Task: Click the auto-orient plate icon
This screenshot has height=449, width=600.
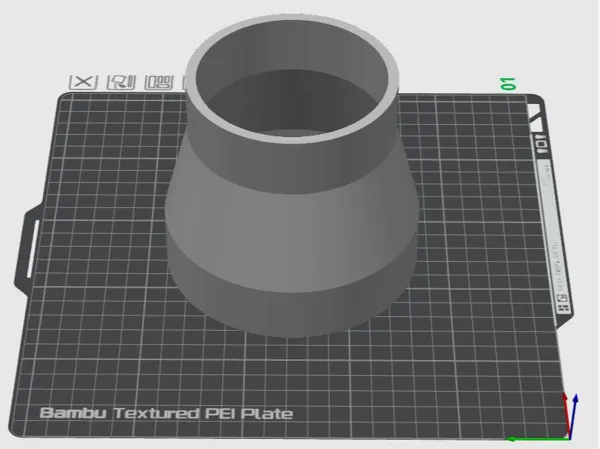Action: (x=121, y=82)
